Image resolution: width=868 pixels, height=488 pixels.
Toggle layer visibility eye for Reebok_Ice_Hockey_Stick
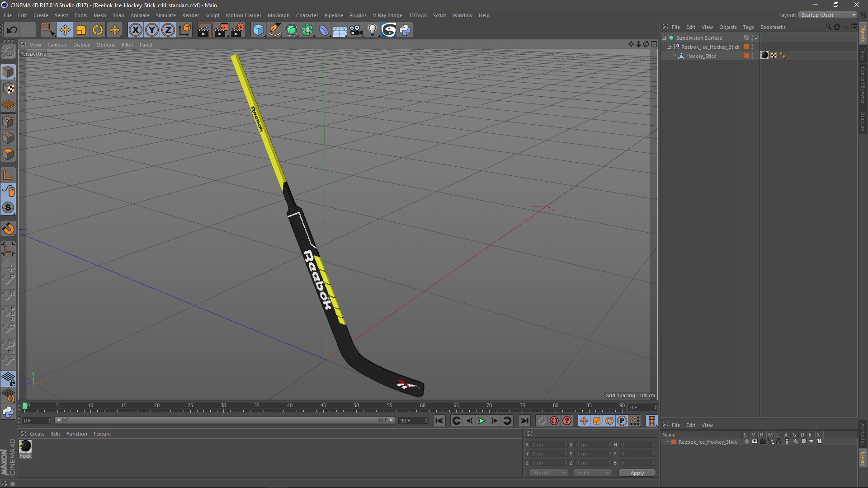pos(755,442)
